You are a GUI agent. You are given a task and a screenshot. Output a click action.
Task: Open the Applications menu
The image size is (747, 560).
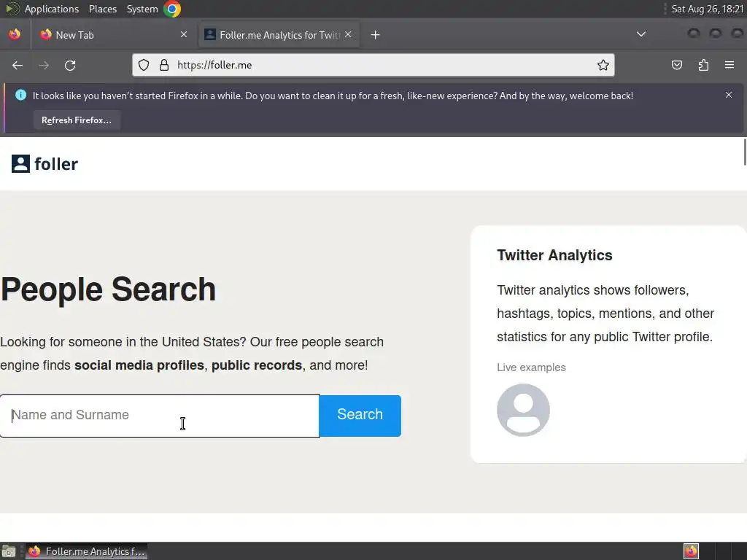(52, 9)
